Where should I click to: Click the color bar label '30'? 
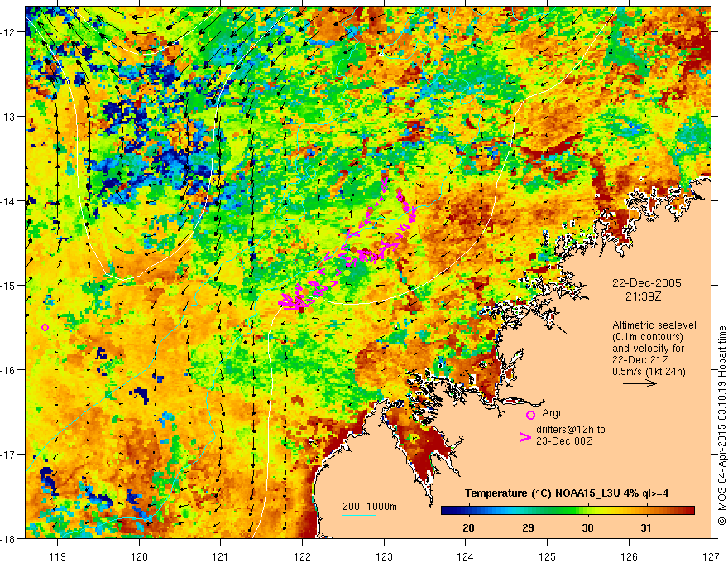point(587,527)
